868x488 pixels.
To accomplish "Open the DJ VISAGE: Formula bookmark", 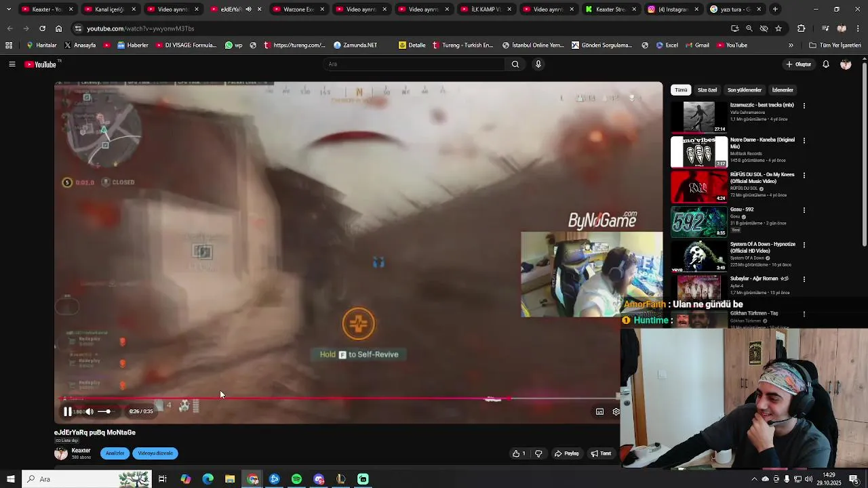I will point(186,45).
